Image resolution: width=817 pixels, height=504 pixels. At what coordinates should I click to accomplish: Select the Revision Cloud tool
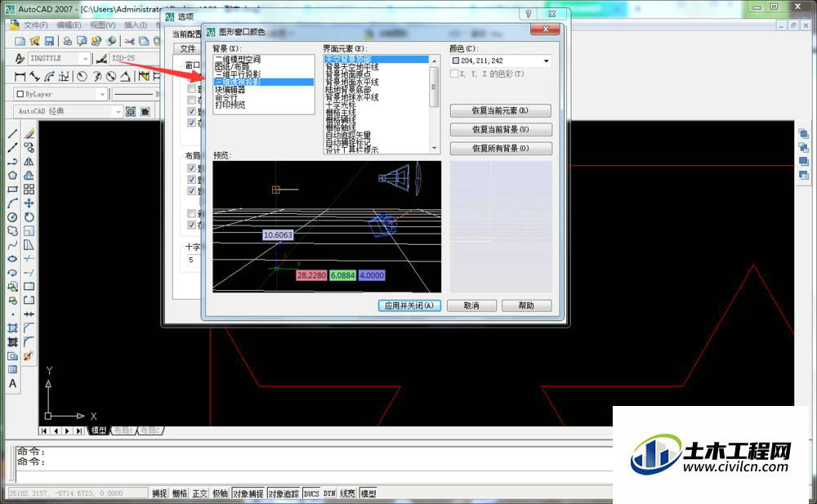coord(13,231)
